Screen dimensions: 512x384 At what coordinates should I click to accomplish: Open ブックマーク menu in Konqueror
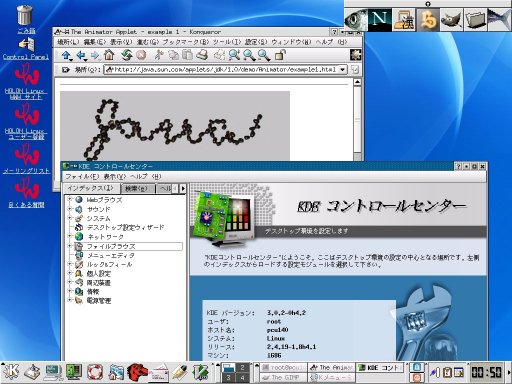coord(186,42)
